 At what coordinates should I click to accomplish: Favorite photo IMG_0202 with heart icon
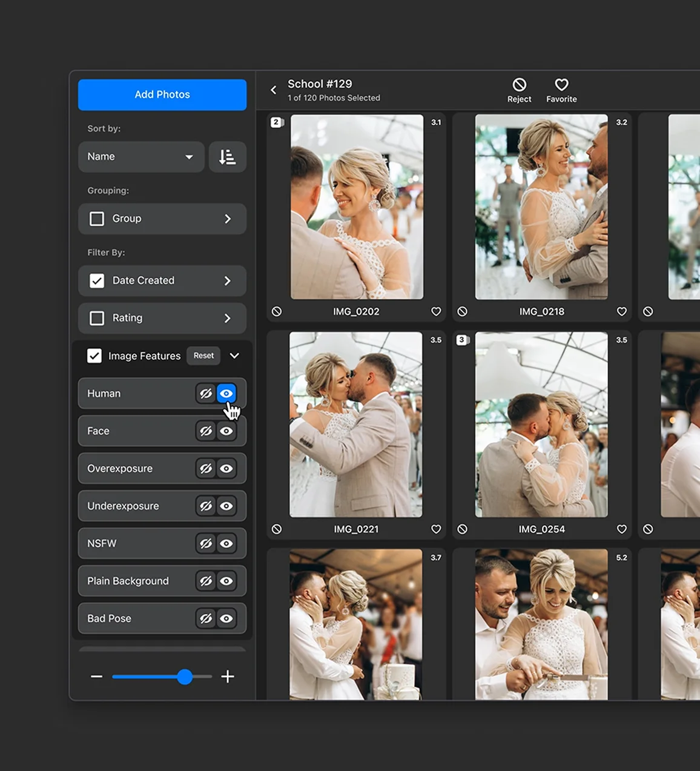[x=436, y=311]
